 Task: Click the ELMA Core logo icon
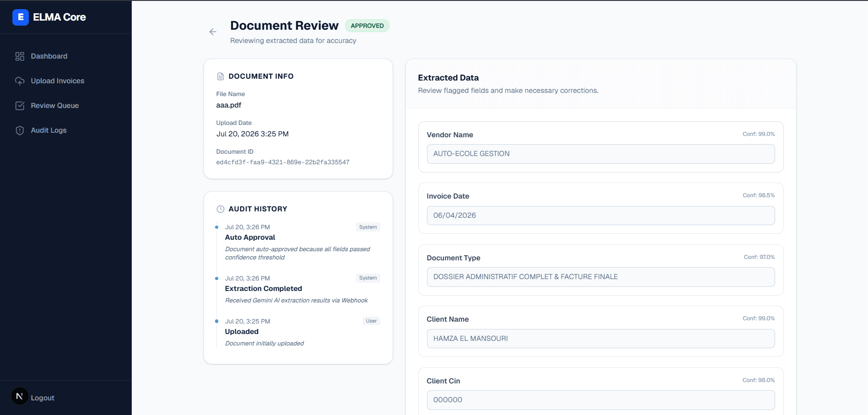point(21,17)
